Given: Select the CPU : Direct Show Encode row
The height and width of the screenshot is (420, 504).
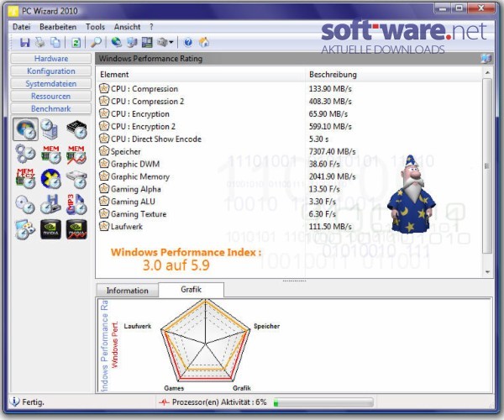Looking at the screenshot, I should coord(289,139).
